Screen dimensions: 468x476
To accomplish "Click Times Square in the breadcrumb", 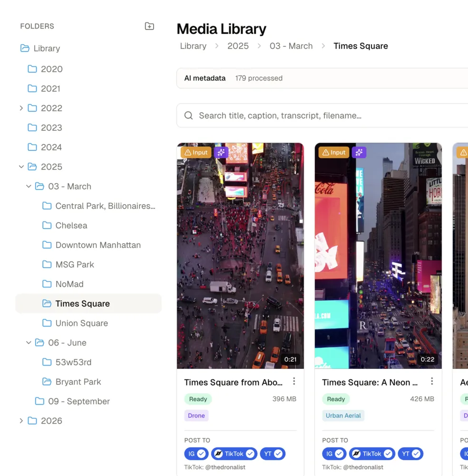I will point(361,46).
